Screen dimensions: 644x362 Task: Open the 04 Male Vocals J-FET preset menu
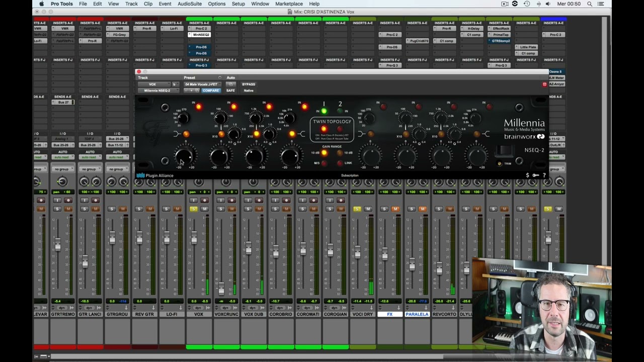coord(201,84)
